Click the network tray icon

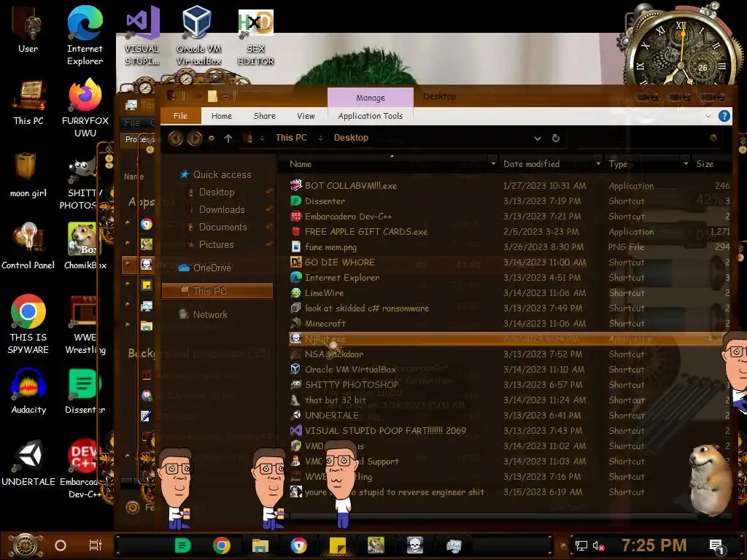[581, 545]
